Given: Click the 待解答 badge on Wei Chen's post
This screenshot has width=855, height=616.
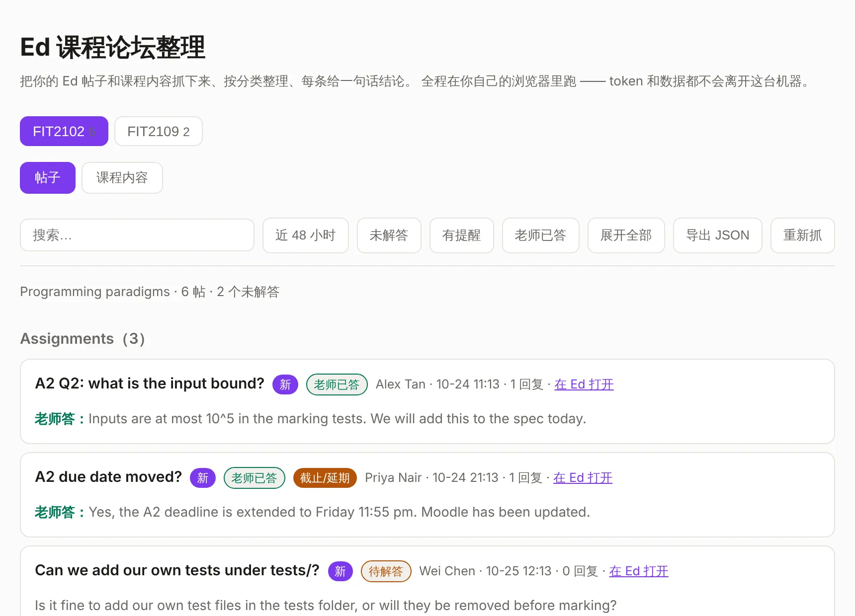Looking at the screenshot, I should point(386,571).
